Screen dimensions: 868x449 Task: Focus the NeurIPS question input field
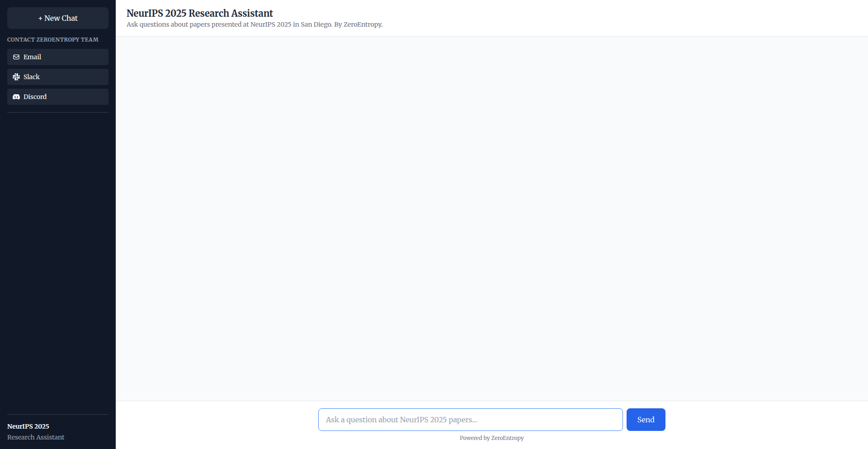coord(470,420)
